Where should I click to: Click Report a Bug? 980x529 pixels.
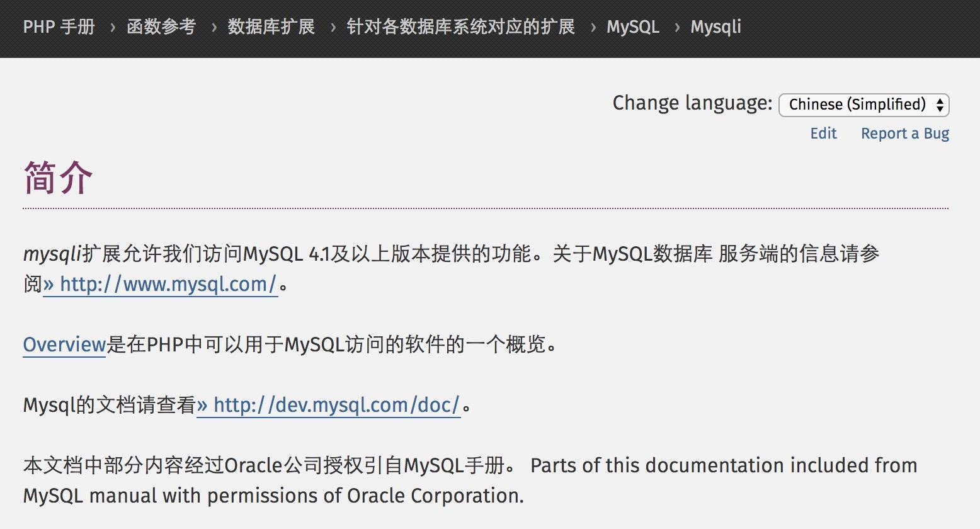pyautogui.click(x=904, y=133)
